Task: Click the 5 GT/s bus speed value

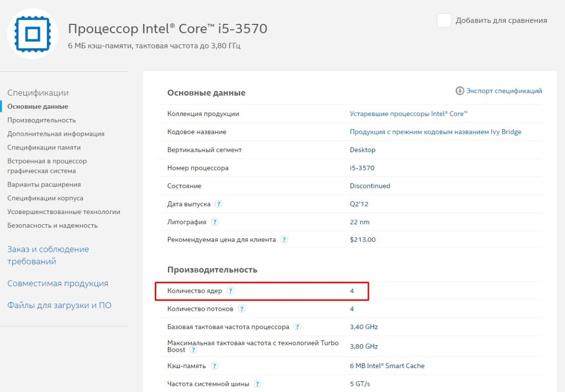Action: point(359,384)
